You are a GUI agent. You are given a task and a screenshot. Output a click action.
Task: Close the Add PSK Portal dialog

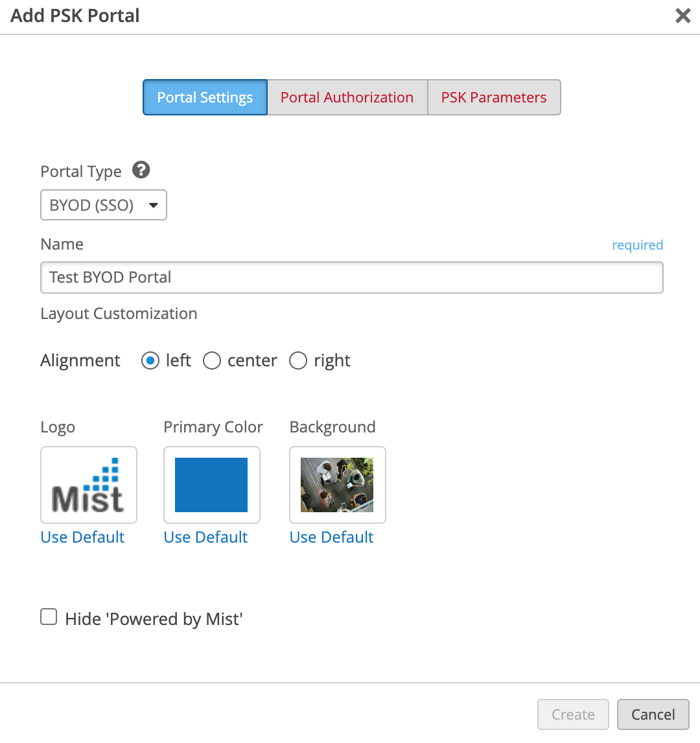pyautogui.click(x=682, y=16)
